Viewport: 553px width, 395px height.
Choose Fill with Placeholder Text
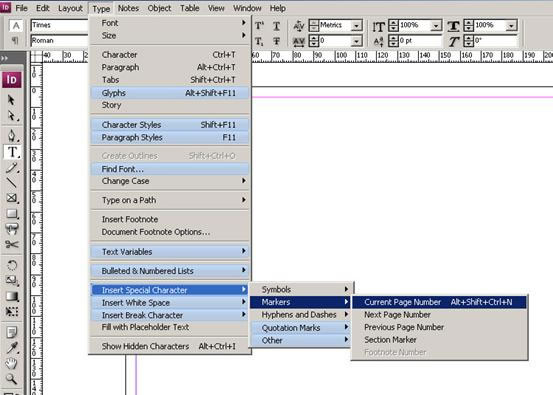170,327
